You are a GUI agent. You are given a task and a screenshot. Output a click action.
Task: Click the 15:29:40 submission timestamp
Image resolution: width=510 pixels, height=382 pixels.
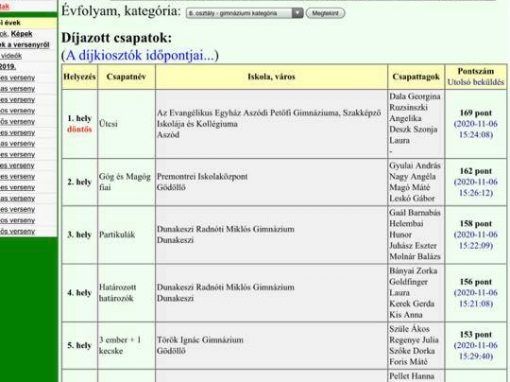(476, 356)
